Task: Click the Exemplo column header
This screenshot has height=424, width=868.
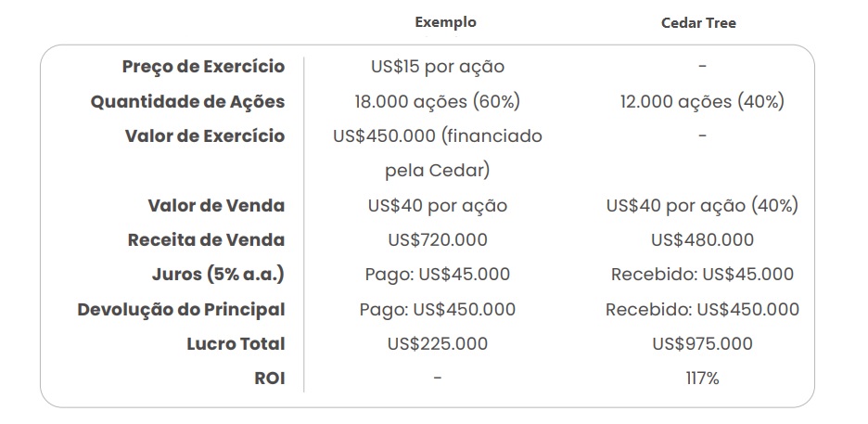Action: (x=445, y=22)
